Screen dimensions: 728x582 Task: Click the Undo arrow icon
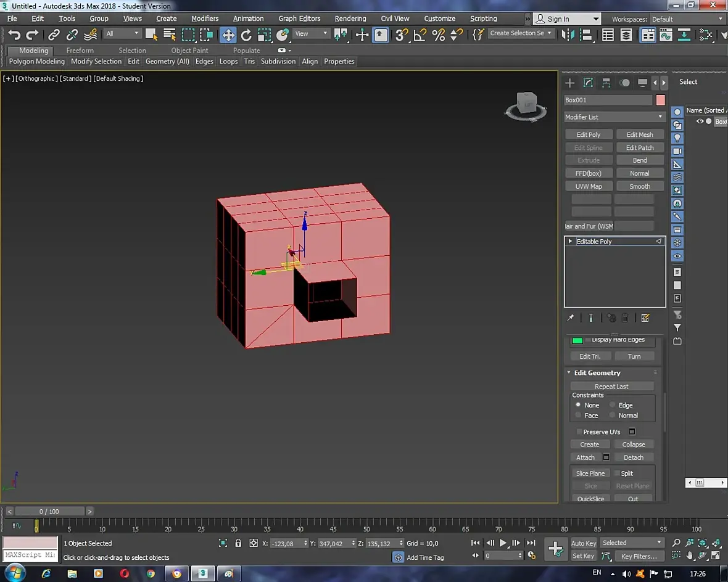14,35
